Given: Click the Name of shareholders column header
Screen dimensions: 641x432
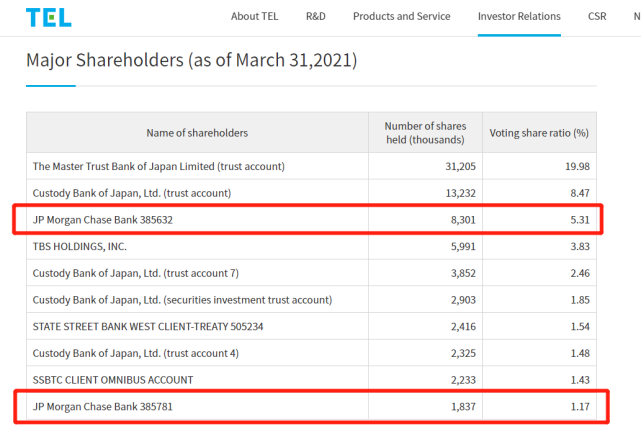Looking at the screenshot, I should coord(197,133).
